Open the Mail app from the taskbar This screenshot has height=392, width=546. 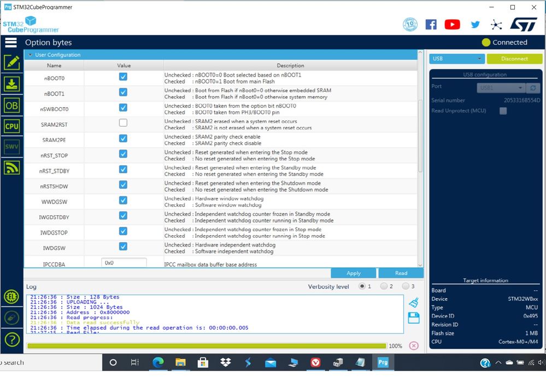pos(271,362)
